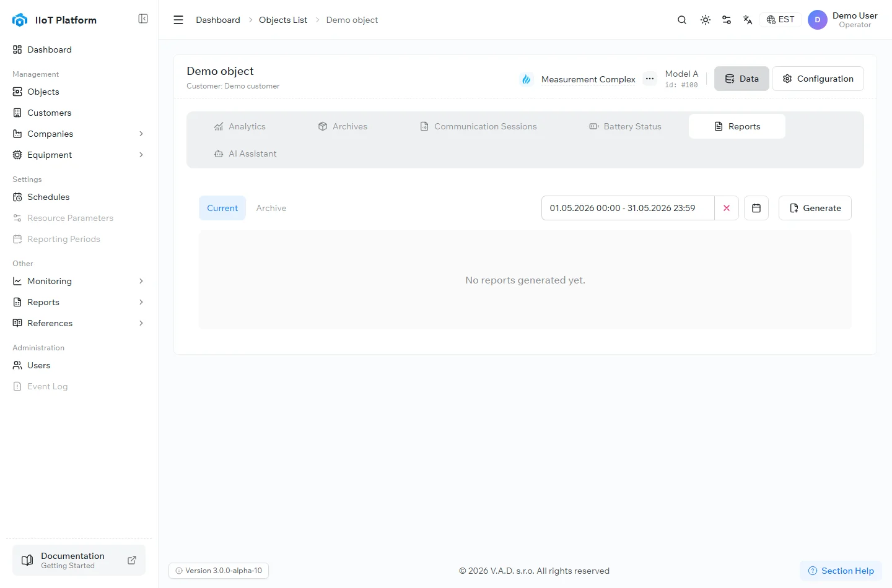Open Schedules in sidebar

pos(79,197)
